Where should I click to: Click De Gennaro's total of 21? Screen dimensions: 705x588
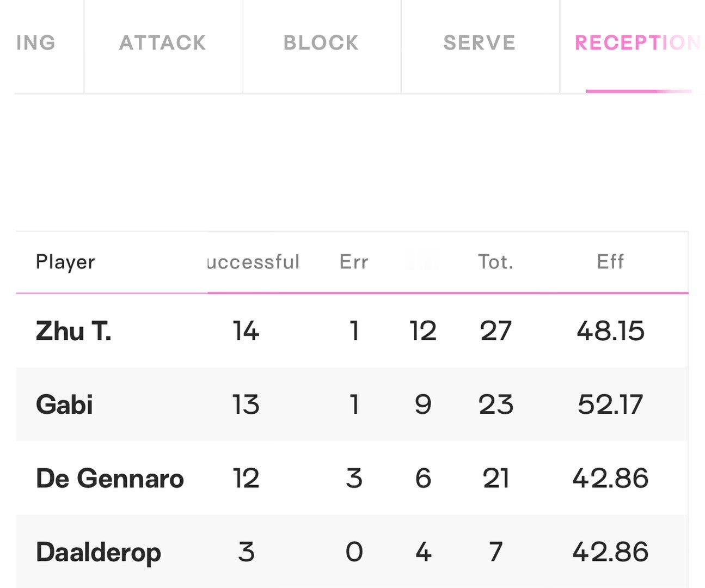tap(495, 479)
